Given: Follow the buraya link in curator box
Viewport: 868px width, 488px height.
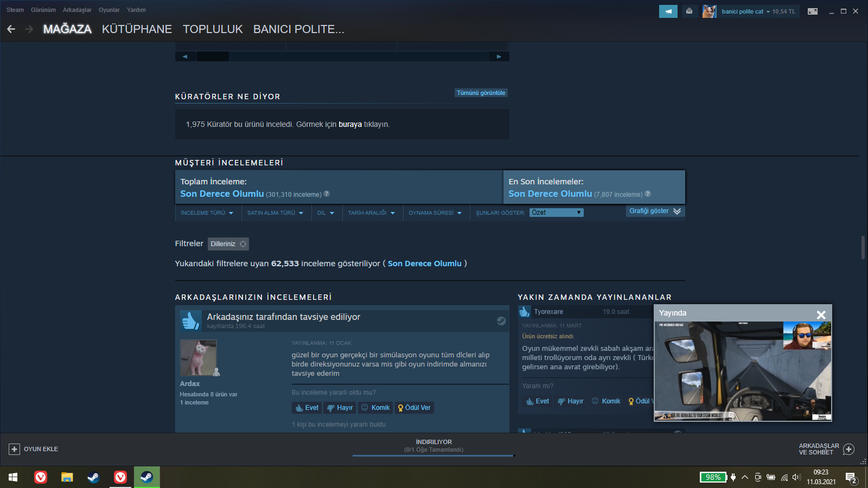Looking at the screenshot, I should click(350, 124).
